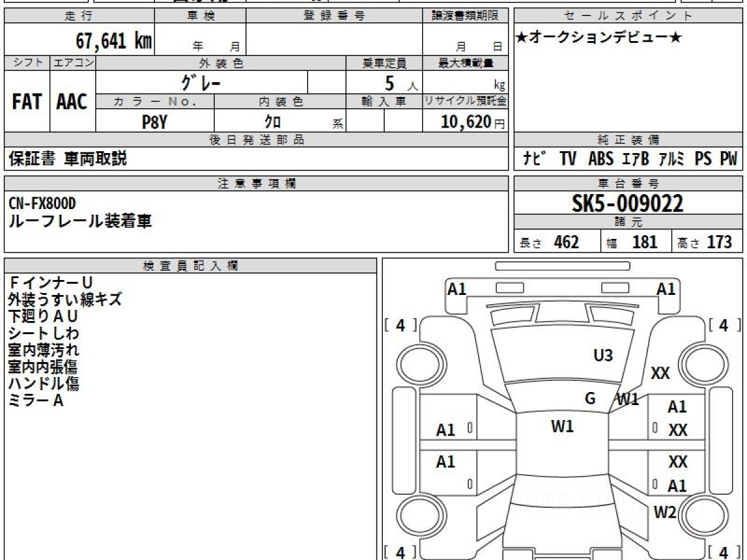This screenshot has width=747, height=560.
Task: Select the シフト header cell
Action: [x=27, y=63]
